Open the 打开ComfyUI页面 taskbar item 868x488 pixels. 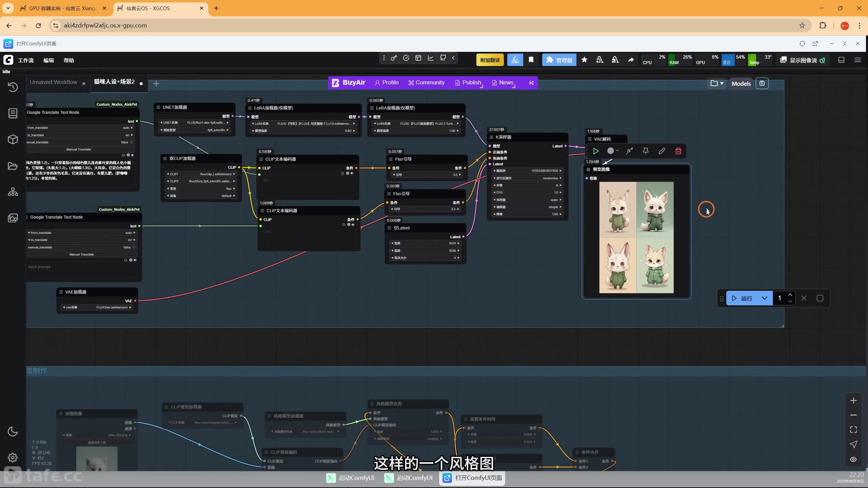pyautogui.click(x=472, y=478)
